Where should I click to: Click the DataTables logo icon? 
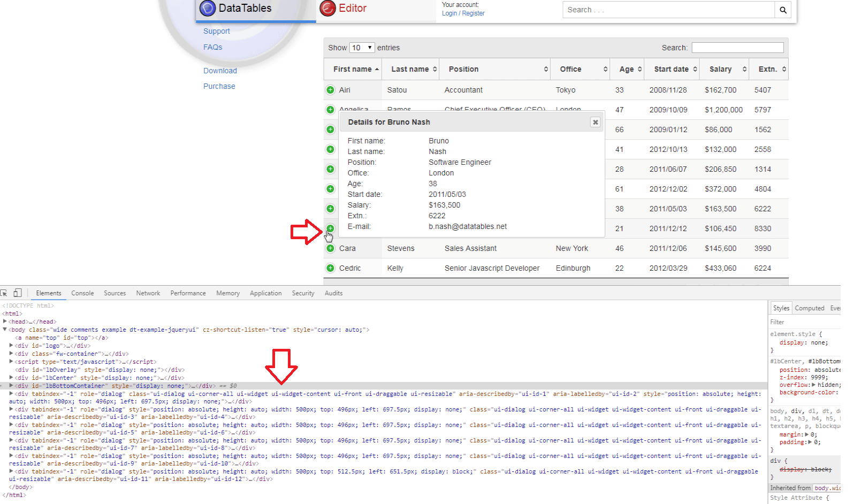[208, 8]
